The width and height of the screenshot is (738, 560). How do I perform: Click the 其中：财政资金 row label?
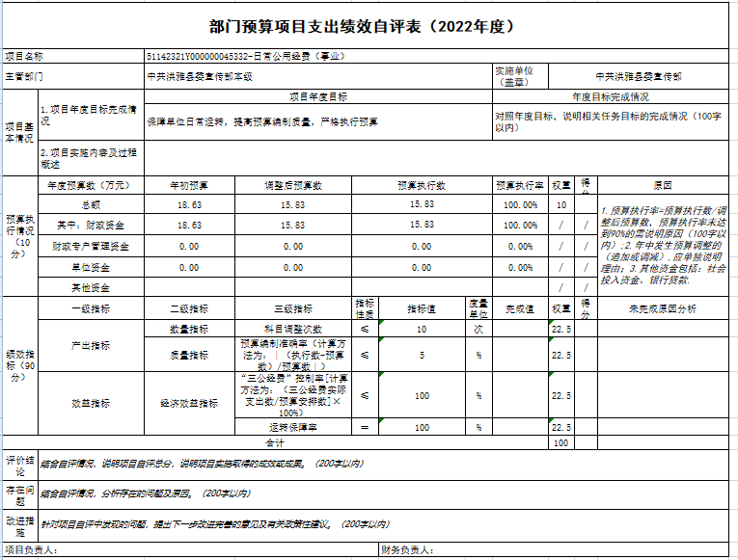pyautogui.click(x=91, y=225)
